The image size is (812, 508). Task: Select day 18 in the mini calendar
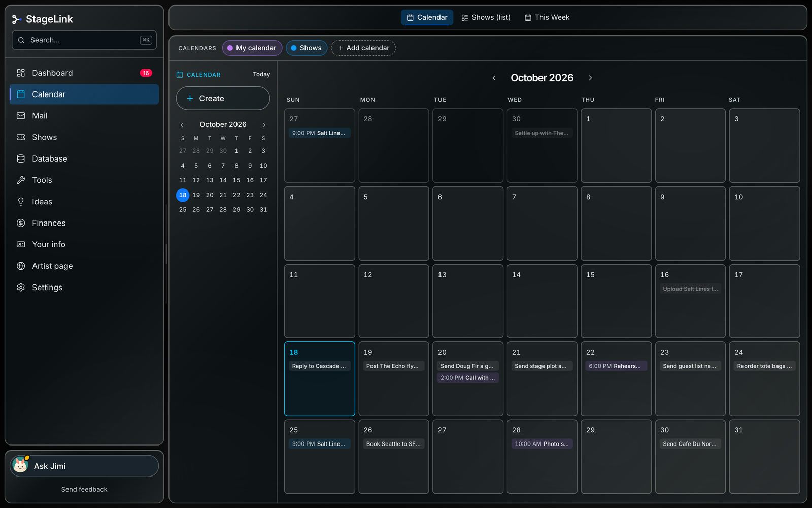coord(183,195)
